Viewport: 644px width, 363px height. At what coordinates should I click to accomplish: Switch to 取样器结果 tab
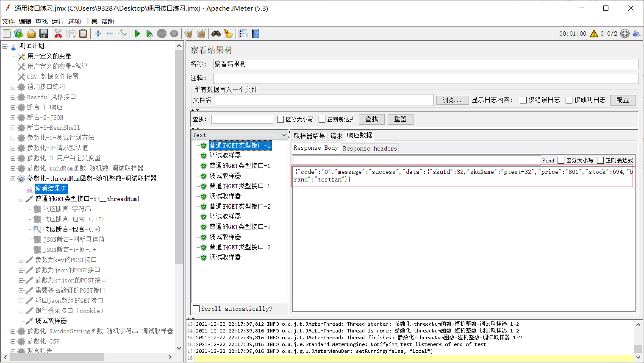pyautogui.click(x=309, y=136)
